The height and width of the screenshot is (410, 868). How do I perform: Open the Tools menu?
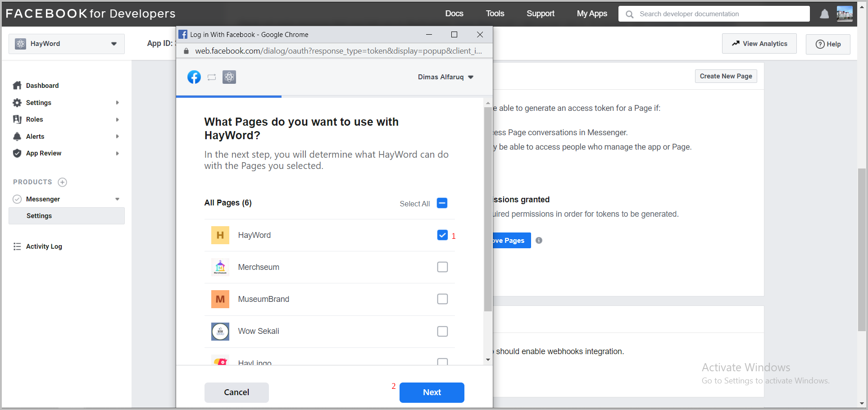click(x=495, y=14)
